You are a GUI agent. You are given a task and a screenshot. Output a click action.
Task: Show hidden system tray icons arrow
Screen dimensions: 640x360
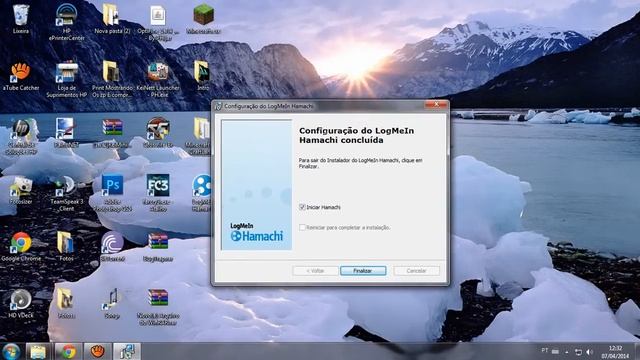(x=567, y=351)
